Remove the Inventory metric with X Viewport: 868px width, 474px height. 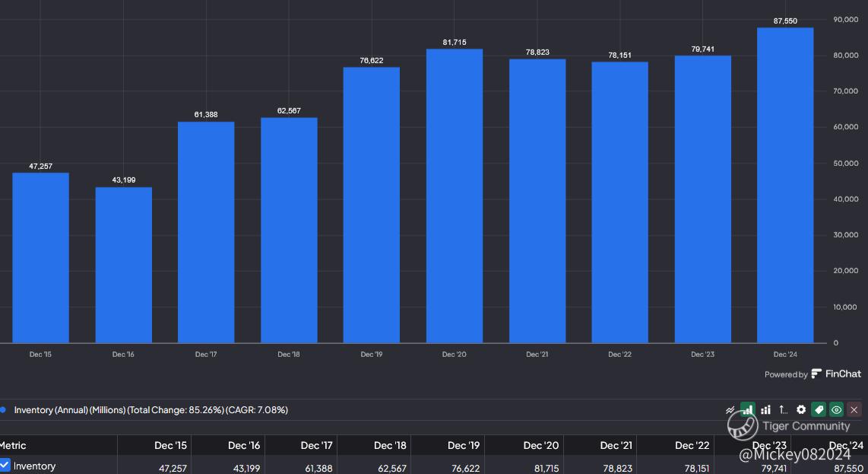(x=854, y=409)
